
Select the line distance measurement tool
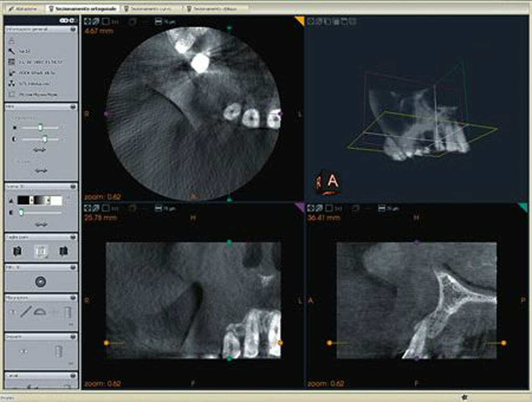[25, 312]
